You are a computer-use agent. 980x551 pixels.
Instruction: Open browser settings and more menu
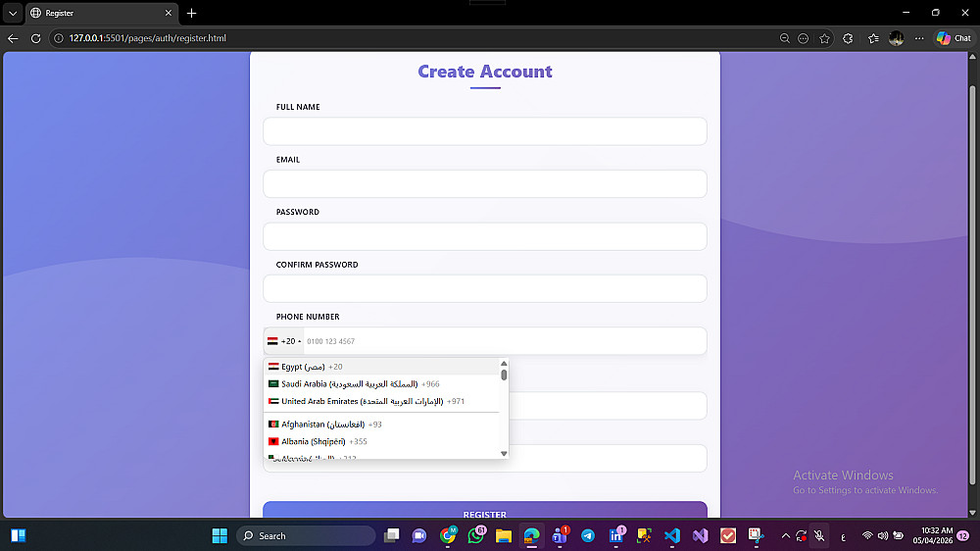919,38
